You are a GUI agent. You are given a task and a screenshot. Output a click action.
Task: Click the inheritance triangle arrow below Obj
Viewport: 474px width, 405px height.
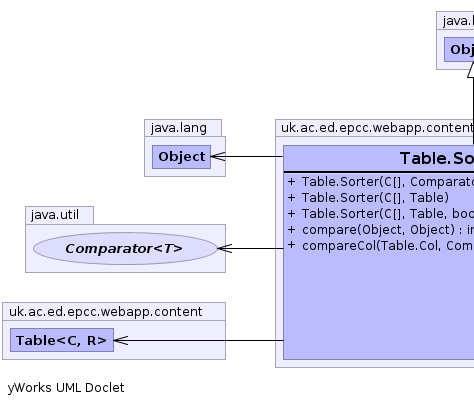[x=471, y=70]
